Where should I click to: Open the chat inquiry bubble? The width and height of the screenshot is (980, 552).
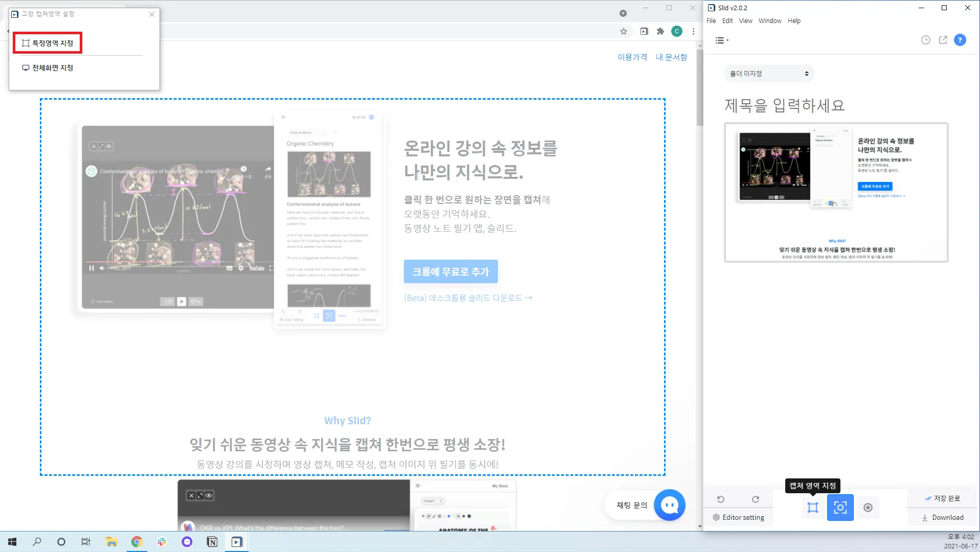[x=670, y=505]
